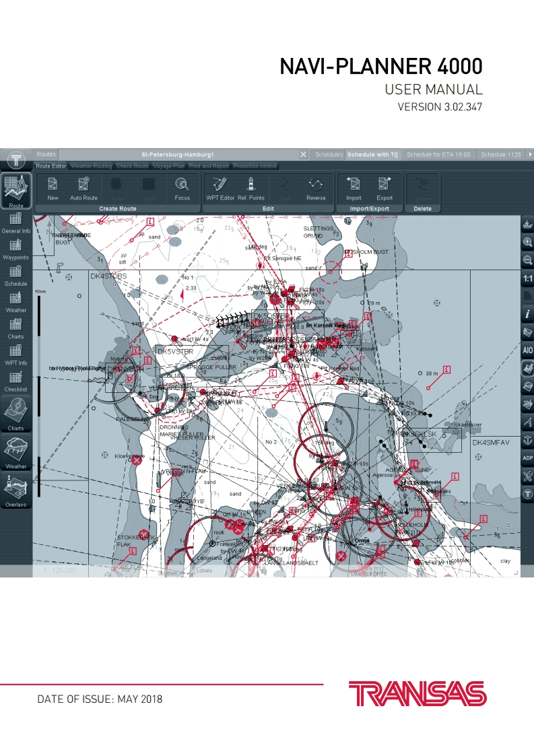Image resolution: width=534 pixels, height=756 pixels.
Task: Toggle the ADP button
Action: point(528,458)
